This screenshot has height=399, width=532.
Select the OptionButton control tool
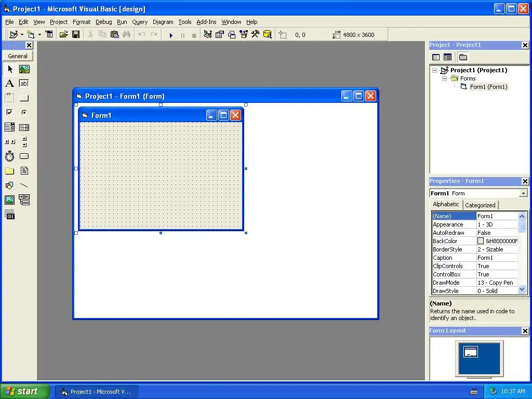pyautogui.click(x=24, y=112)
